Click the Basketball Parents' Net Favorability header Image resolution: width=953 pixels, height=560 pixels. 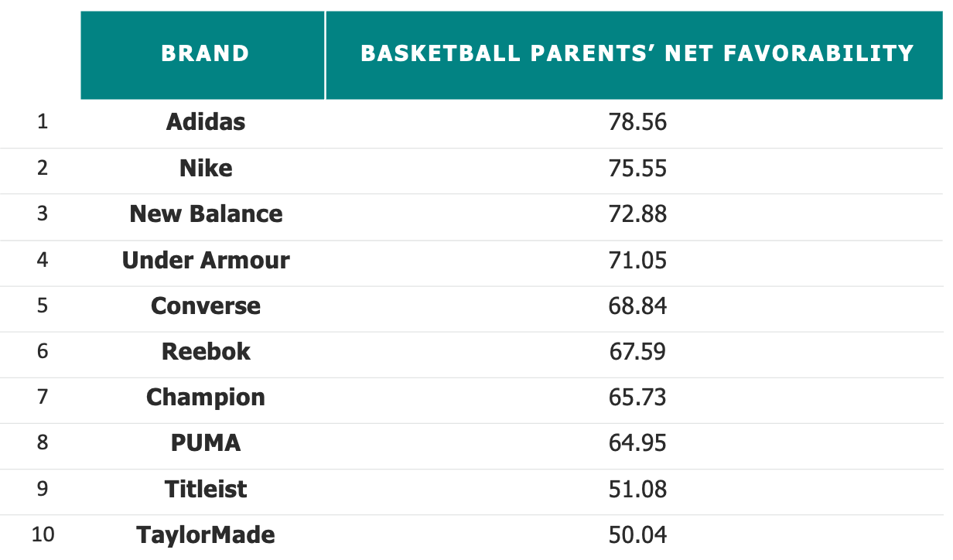[x=637, y=53]
